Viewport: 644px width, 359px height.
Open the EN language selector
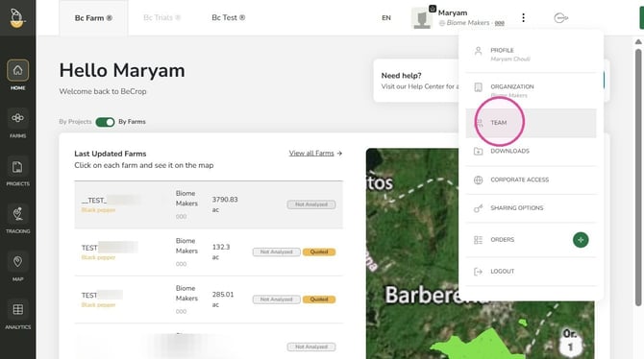coord(386,17)
